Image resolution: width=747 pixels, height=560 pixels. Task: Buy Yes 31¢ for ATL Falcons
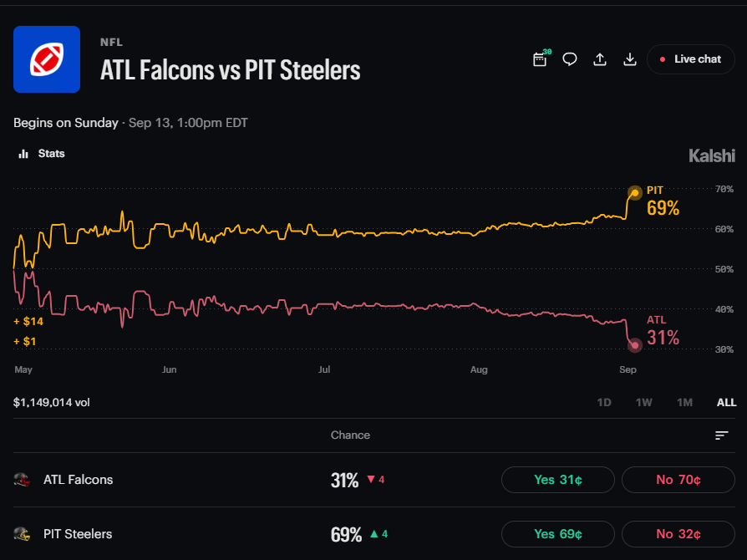(x=558, y=480)
